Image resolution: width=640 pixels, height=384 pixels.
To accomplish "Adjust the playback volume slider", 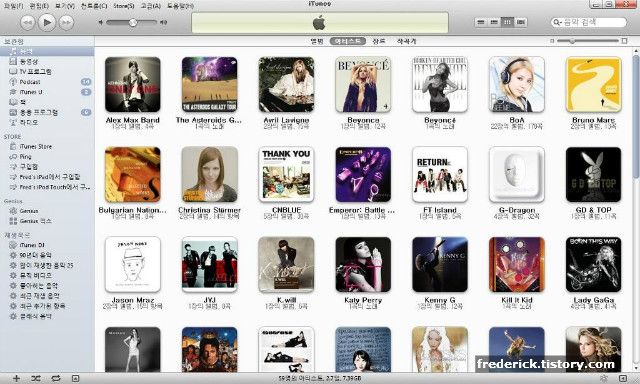I will [x=132, y=22].
